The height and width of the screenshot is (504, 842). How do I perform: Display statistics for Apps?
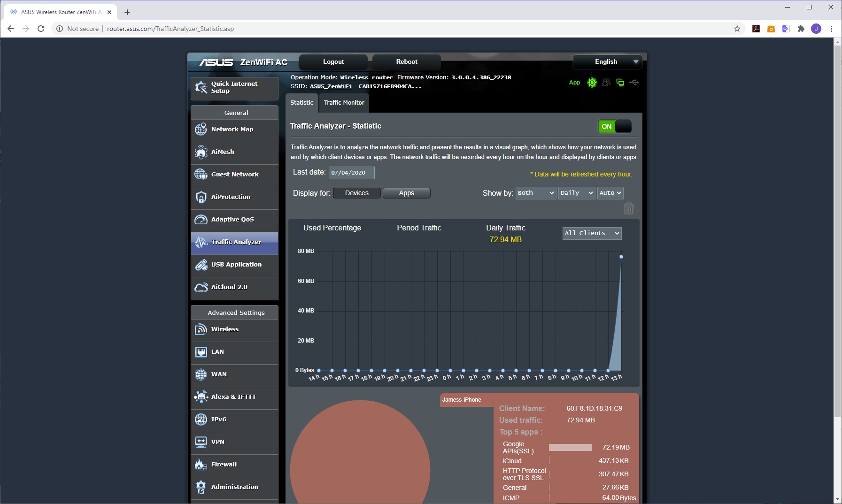407,193
